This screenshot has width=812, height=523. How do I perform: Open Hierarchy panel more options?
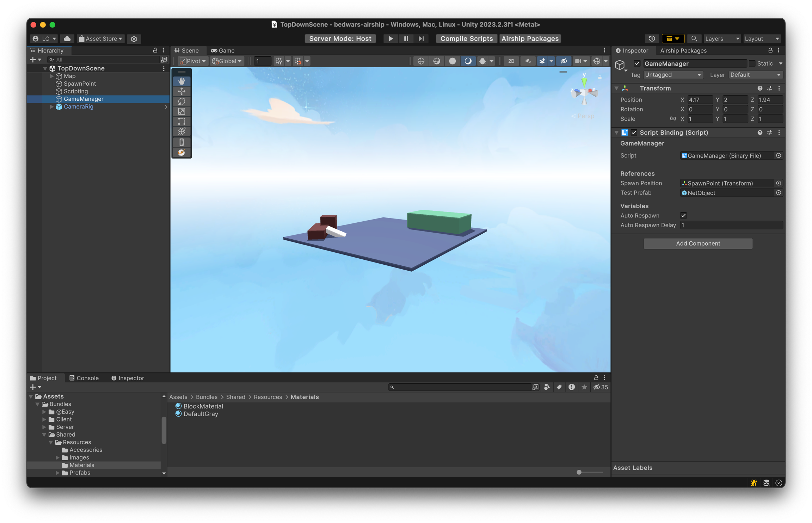click(164, 50)
